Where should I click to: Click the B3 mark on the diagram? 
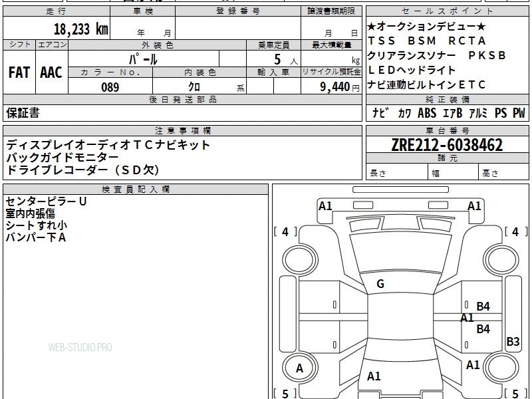tap(513, 341)
